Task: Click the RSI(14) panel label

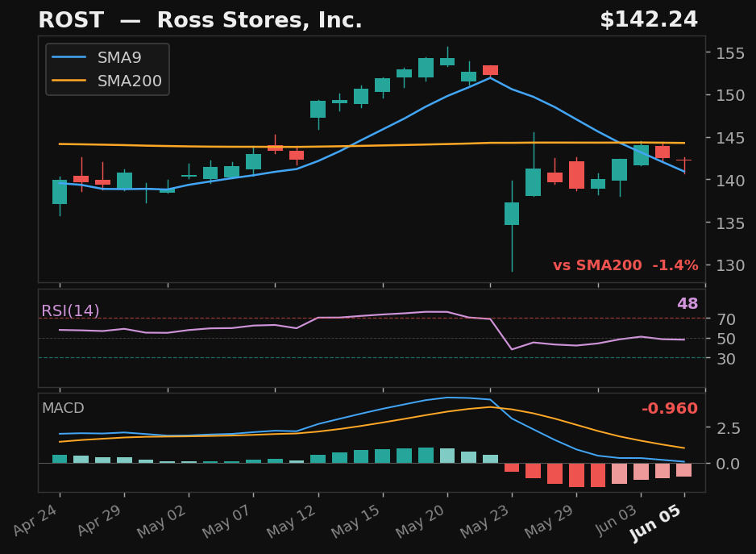Action: tap(70, 310)
